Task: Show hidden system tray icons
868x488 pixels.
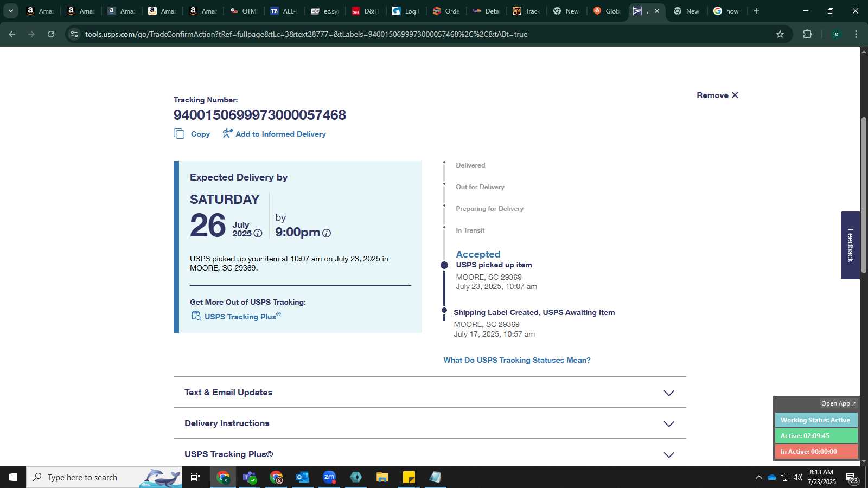Action: (758, 477)
